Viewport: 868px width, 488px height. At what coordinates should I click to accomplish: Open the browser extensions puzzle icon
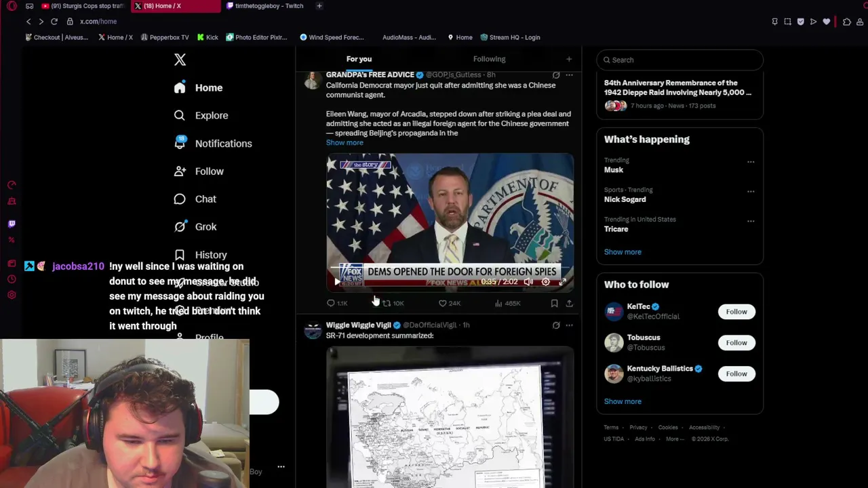point(846,22)
